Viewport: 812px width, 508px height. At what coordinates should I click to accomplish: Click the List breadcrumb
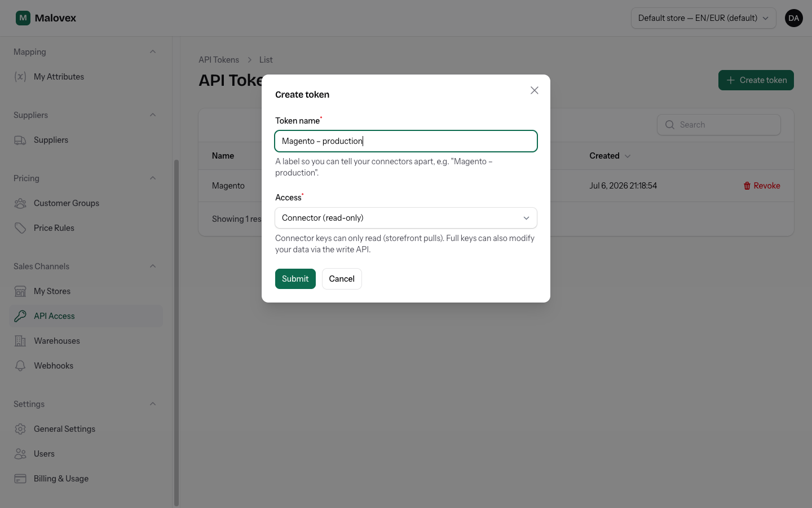click(266, 60)
